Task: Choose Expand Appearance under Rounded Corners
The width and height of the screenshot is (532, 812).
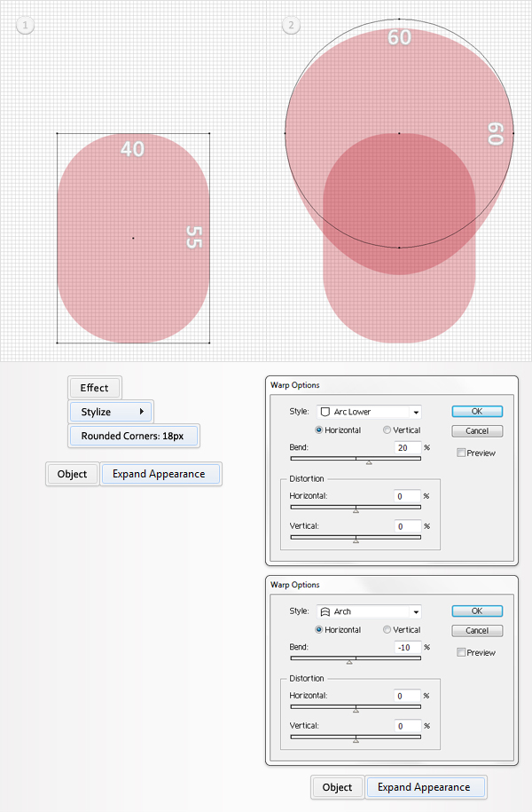Action: (x=160, y=474)
